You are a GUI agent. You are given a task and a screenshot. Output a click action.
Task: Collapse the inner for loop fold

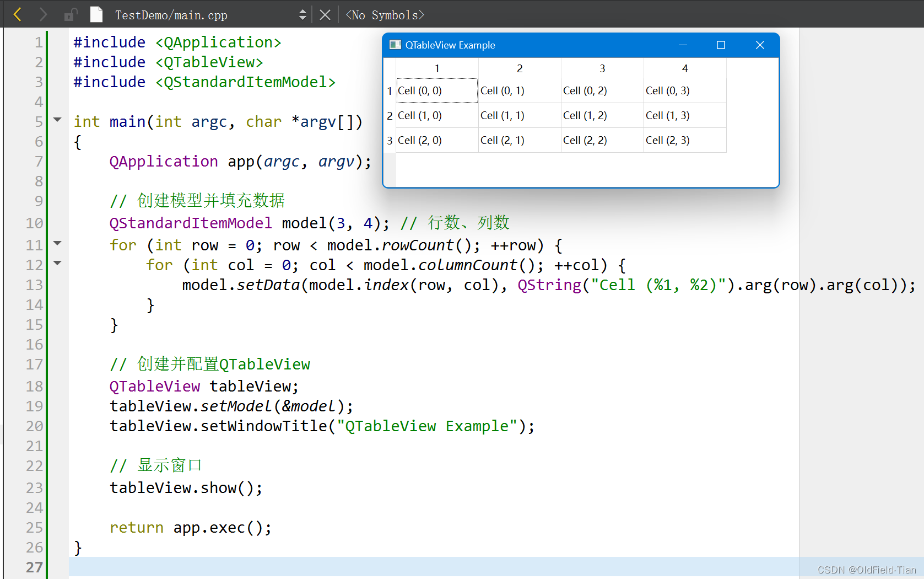(x=57, y=262)
